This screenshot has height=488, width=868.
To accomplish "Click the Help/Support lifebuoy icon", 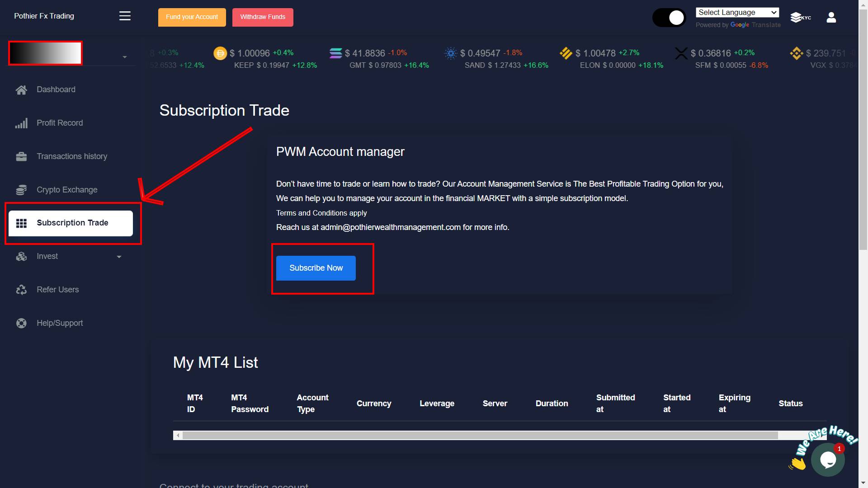I will pyautogui.click(x=21, y=324).
